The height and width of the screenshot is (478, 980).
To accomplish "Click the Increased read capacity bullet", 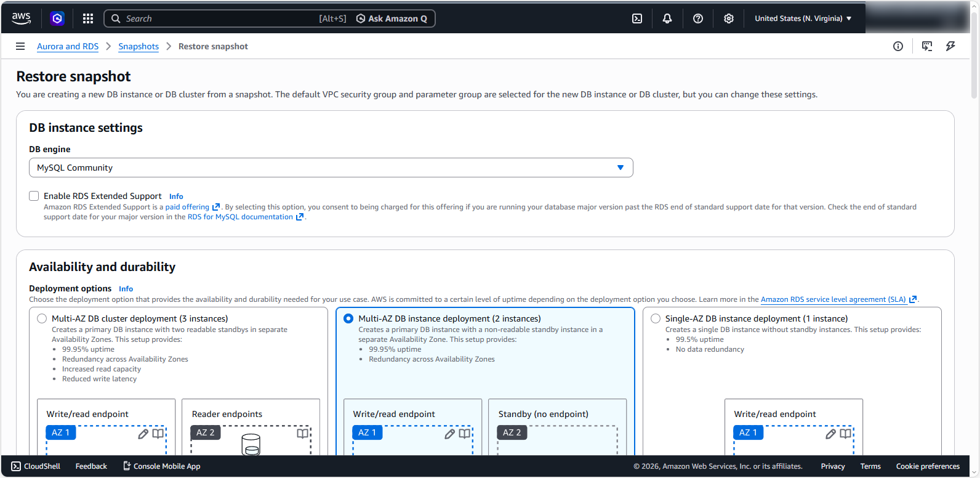I will point(102,369).
